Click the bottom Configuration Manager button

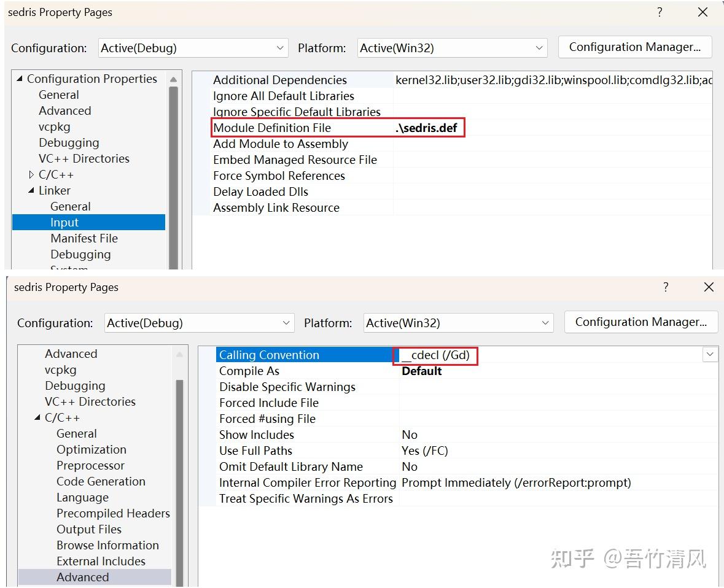pos(641,322)
